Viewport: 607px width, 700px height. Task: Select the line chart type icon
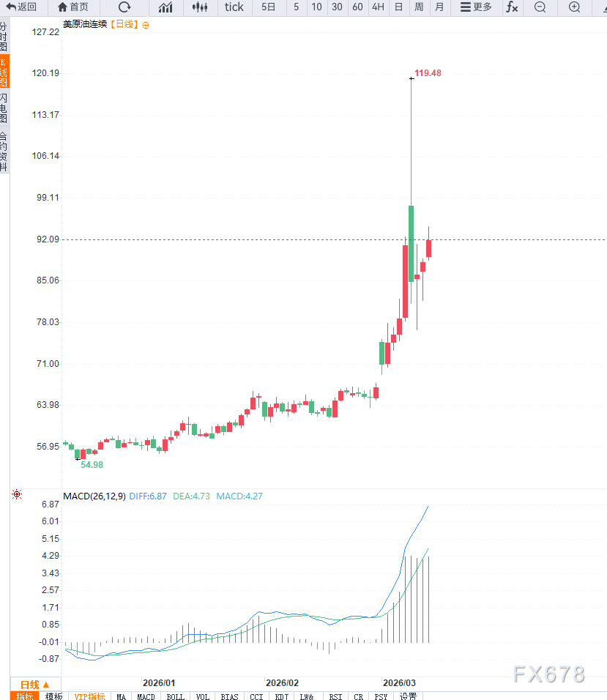tap(165, 7)
